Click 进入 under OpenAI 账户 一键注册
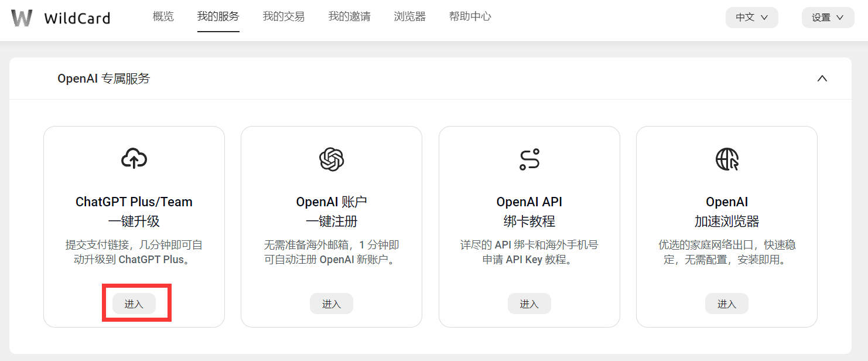 pos(332,304)
